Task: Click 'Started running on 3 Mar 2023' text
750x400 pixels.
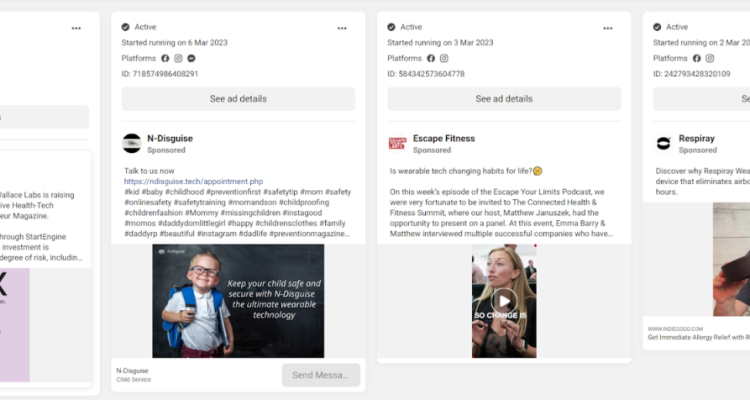Action: pyautogui.click(x=440, y=43)
